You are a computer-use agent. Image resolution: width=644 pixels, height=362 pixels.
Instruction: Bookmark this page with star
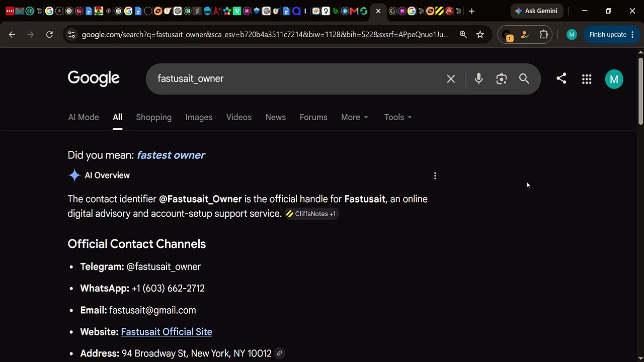tap(480, 35)
